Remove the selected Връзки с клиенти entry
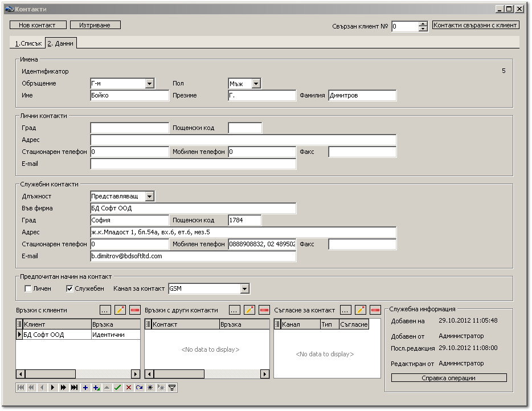This screenshot has width=532, height=411. (x=135, y=310)
